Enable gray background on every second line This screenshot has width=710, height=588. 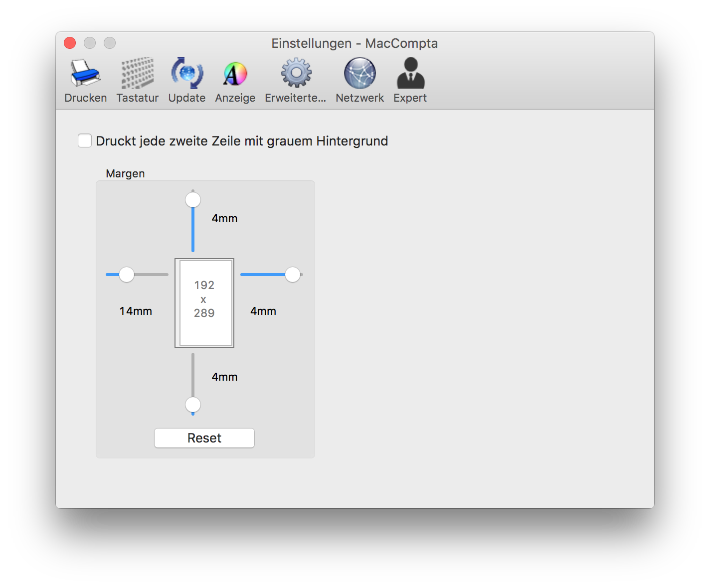85,141
